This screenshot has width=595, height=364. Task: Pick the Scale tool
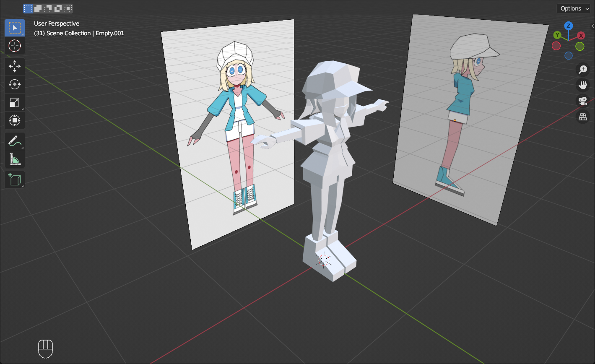tap(15, 103)
